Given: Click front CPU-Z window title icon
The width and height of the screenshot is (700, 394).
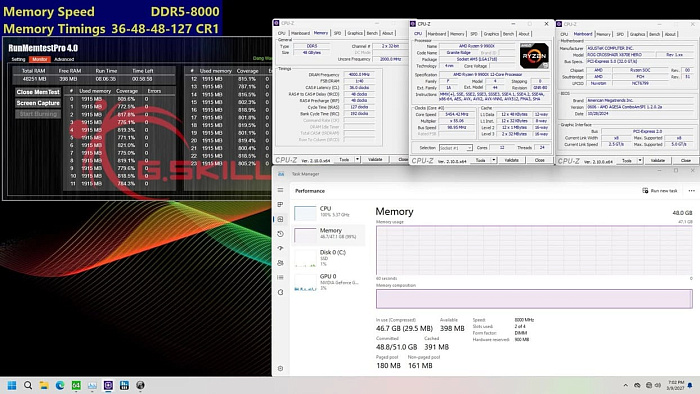Looking at the screenshot, I should pyautogui.click(x=413, y=24).
